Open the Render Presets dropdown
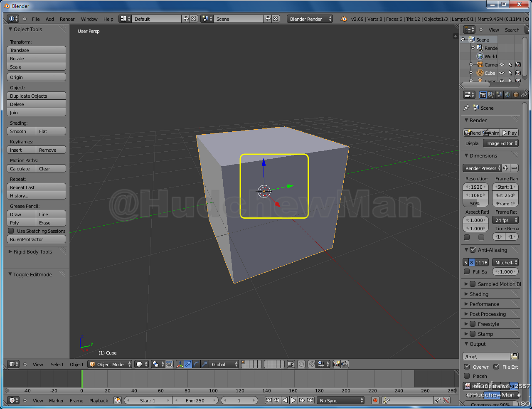Screen dimensions: 532x409 481,168
